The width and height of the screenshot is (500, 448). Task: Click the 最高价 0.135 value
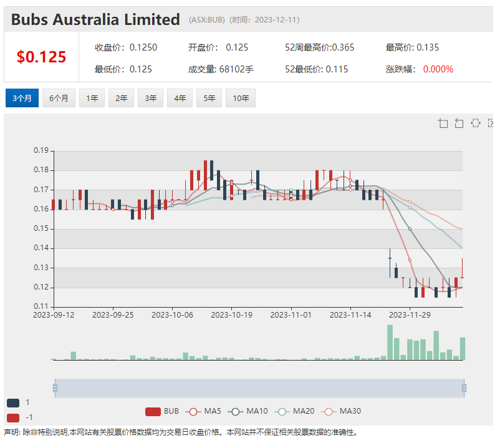tap(428, 47)
